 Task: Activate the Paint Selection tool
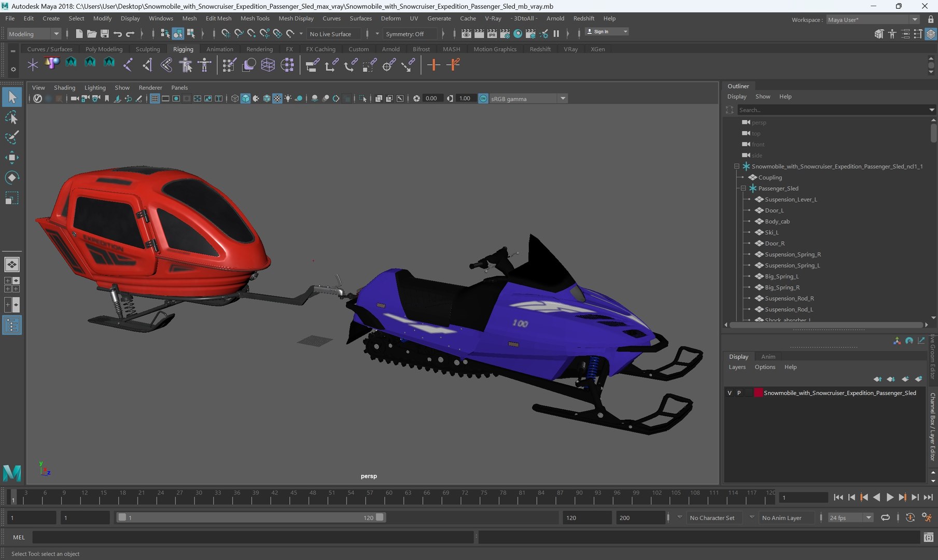(11, 137)
